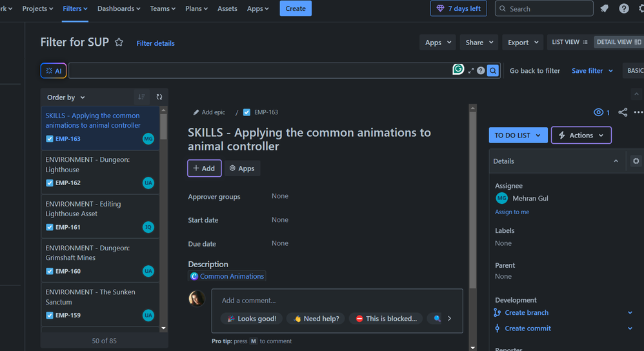The height and width of the screenshot is (351, 644).
Task: Refresh the issue list results
Action: (x=159, y=97)
